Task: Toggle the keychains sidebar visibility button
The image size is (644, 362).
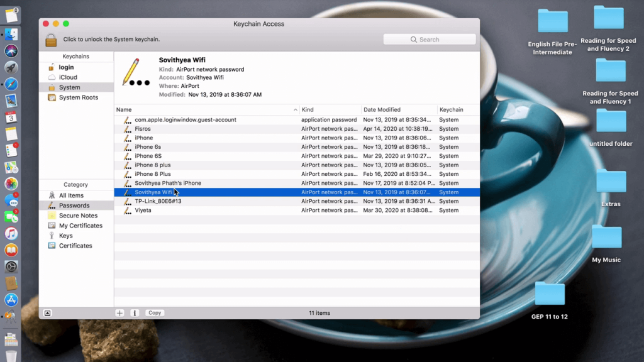Action: tap(48, 313)
